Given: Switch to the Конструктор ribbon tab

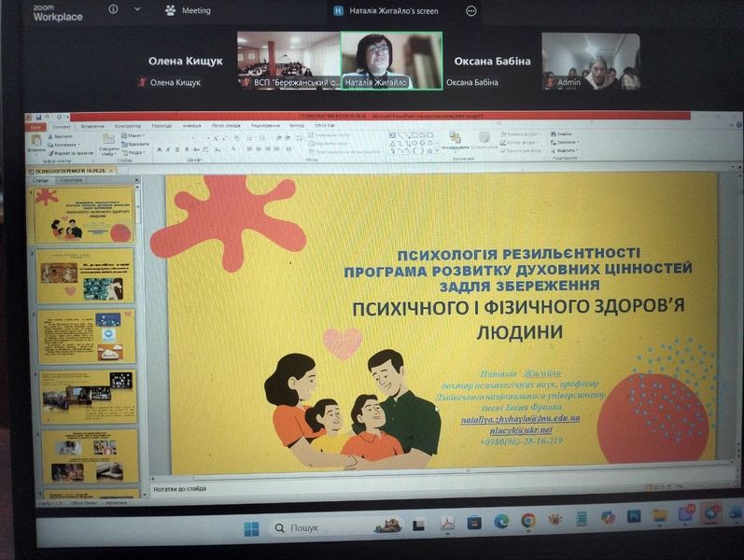Looking at the screenshot, I should 128,126.
